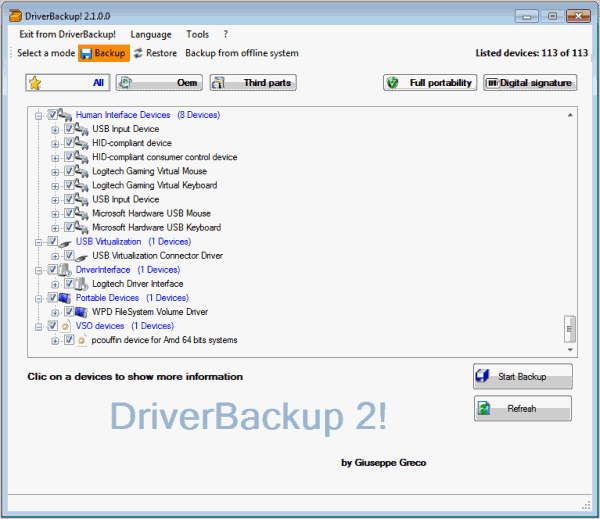The width and height of the screenshot is (600, 519).
Task: Switch to Restore mode
Action: tap(155, 53)
